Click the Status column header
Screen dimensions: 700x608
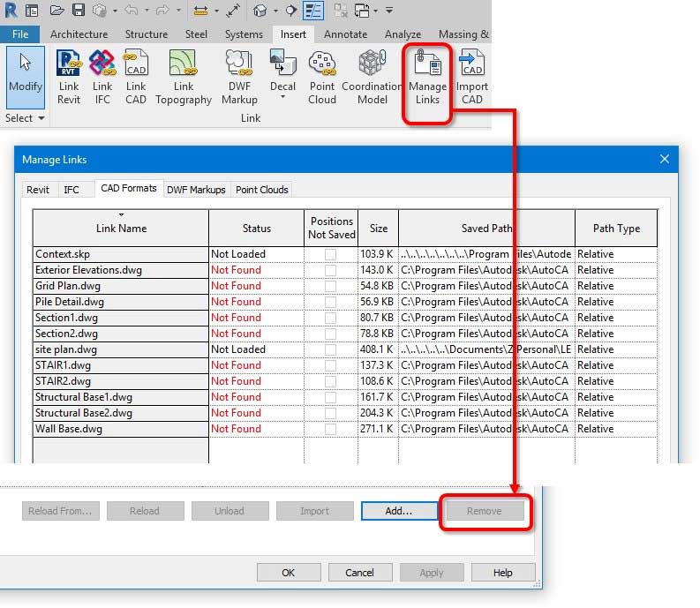(x=256, y=229)
